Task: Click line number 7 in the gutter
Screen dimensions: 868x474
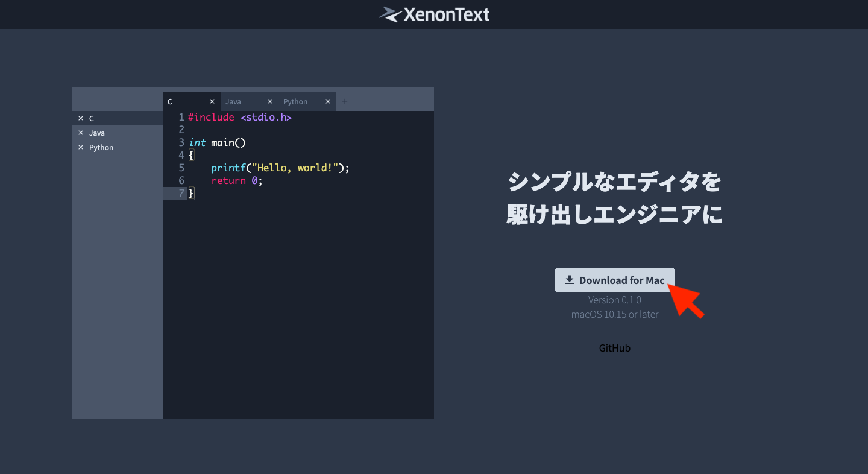Action: [181, 193]
